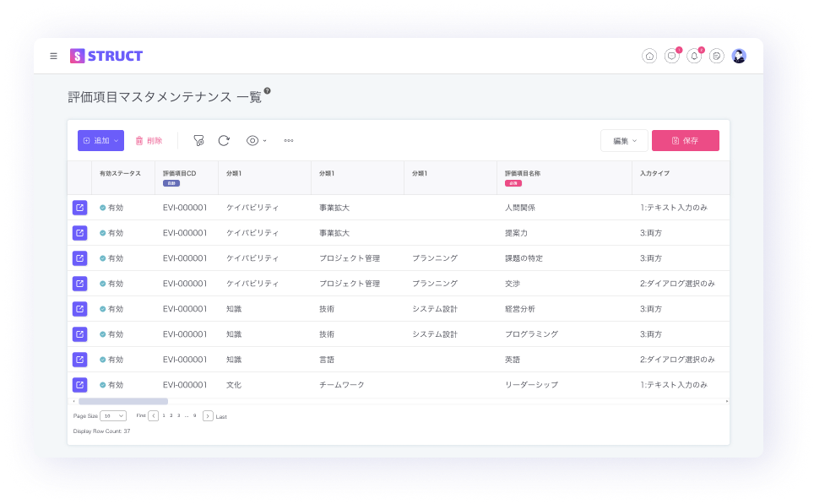The image size is (814, 504).
Task: Refresh the table with the reload icon
Action: (224, 140)
